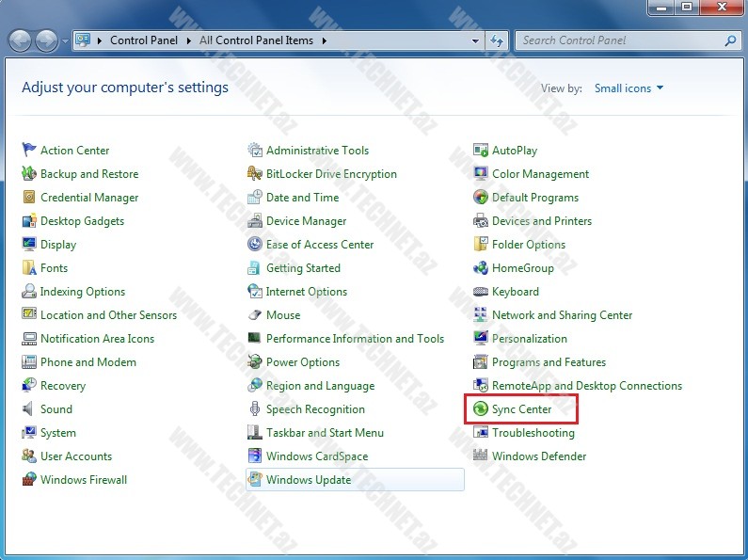The height and width of the screenshot is (560, 748).
Task: Click the Action Center flag icon
Action: click(x=29, y=151)
